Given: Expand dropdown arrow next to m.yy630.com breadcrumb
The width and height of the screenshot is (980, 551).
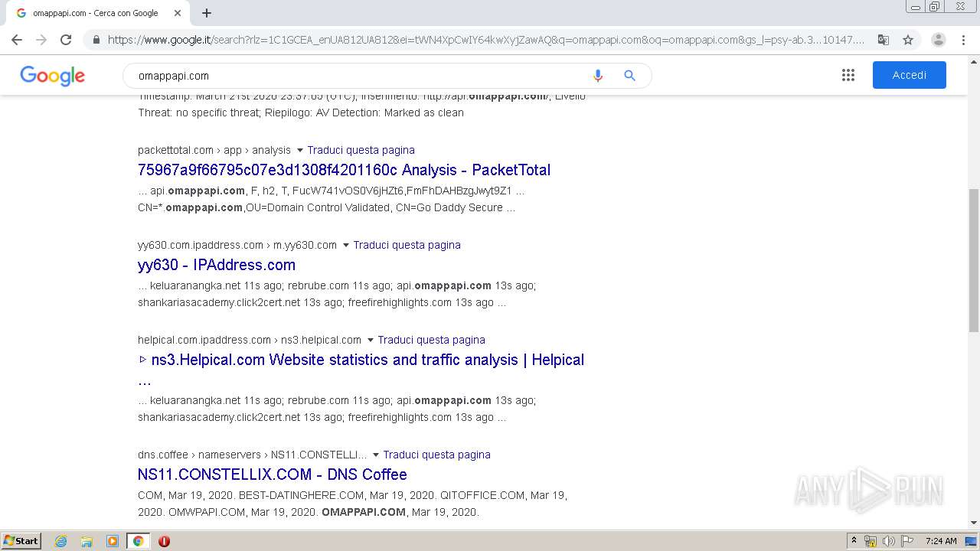Looking at the screenshot, I should pos(345,245).
